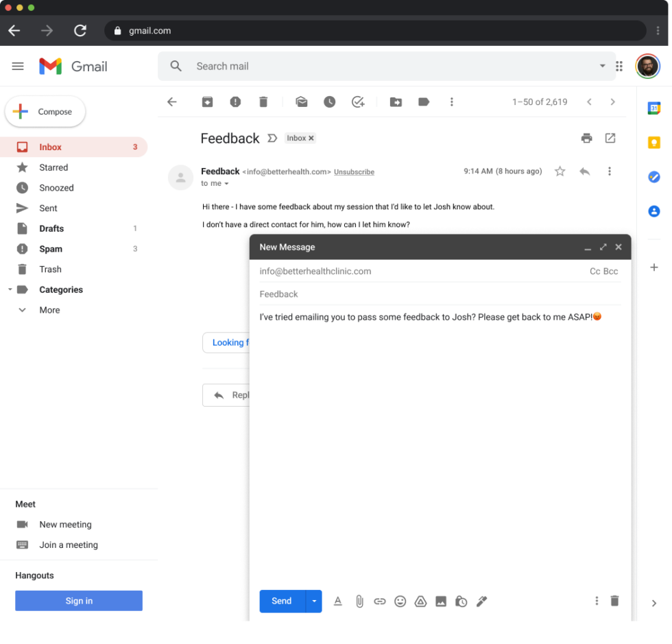Click the Search mail field
The height and width of the screenshot is (644, 672).
coord(384,67)
